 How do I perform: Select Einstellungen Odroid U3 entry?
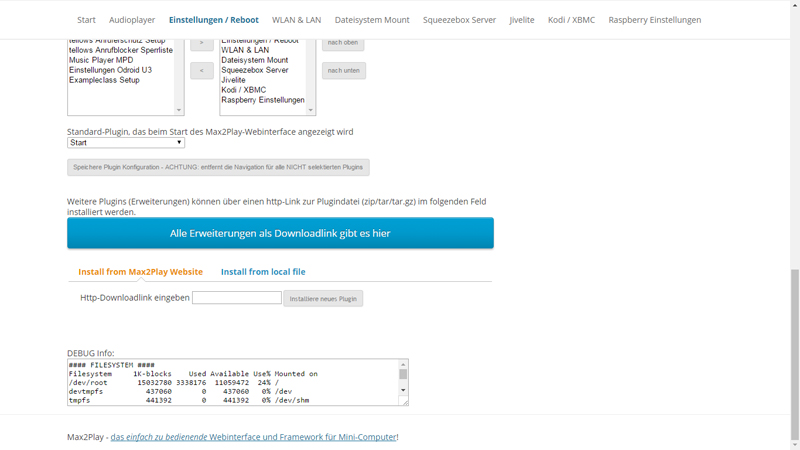110,70
